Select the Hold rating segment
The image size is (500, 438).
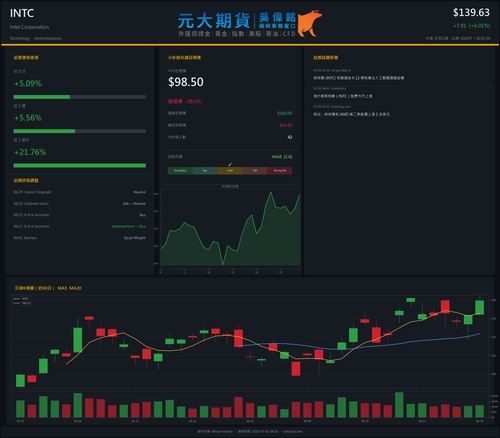tap(230, 171)
